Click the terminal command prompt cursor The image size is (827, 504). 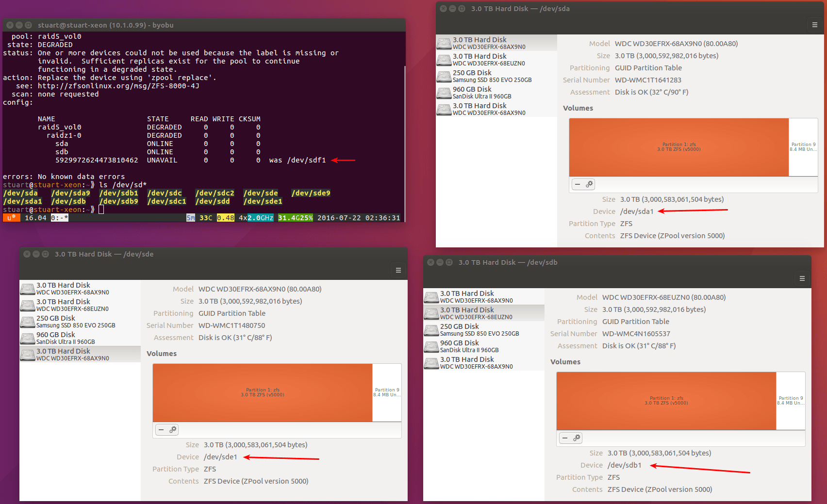click(x=101, y=210)
